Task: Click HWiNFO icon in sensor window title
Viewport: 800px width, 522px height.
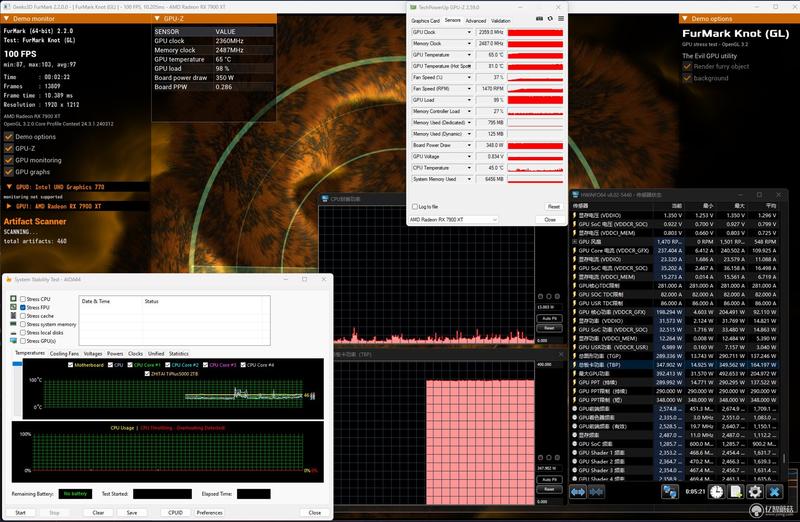Action: tap(576, 195)
